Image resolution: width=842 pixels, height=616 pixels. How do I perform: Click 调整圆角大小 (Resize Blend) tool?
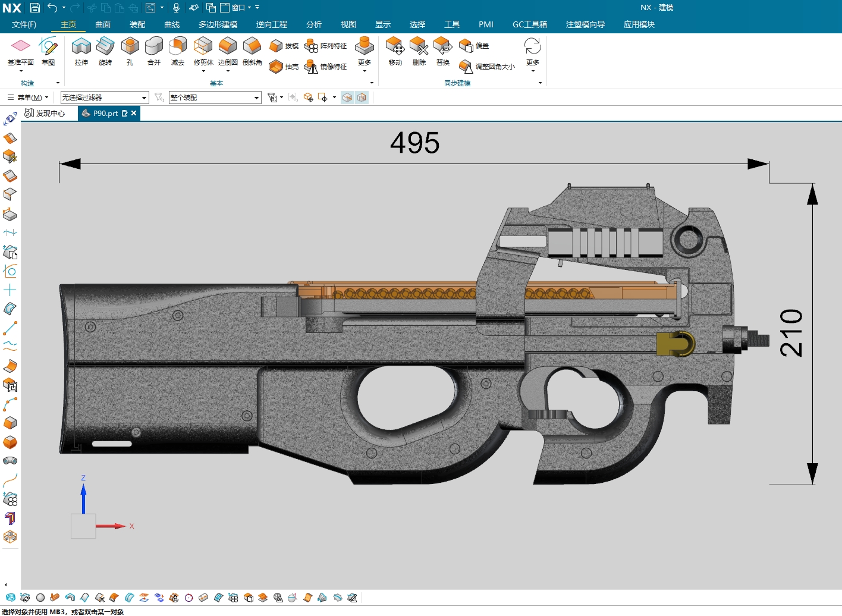coord(487,67)
